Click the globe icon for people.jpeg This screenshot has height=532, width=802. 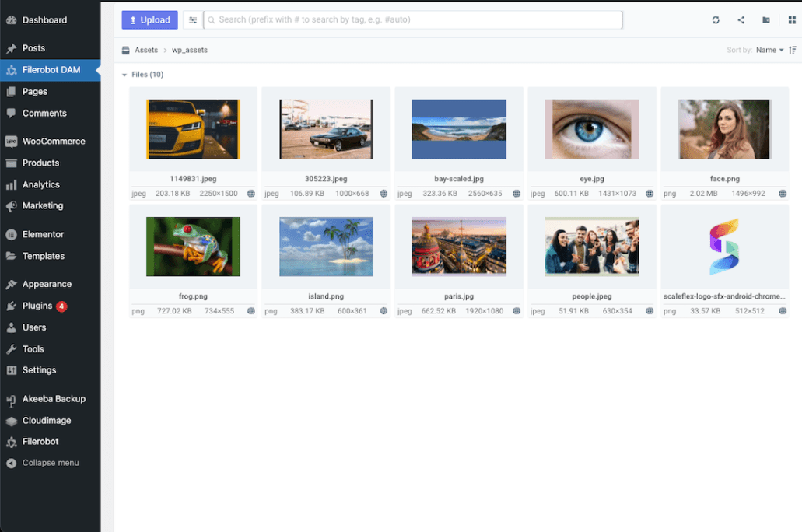click(650, 311)
